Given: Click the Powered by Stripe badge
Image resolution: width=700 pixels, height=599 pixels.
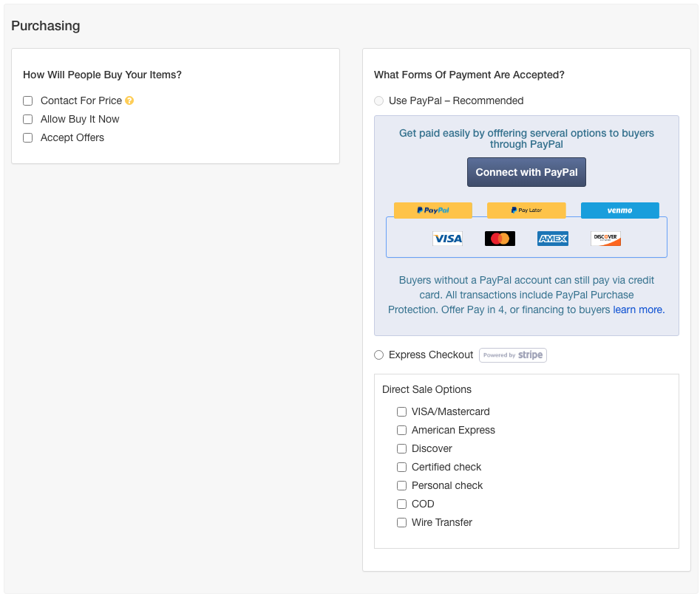Looking at the screenshot, I should click(513, 355).
